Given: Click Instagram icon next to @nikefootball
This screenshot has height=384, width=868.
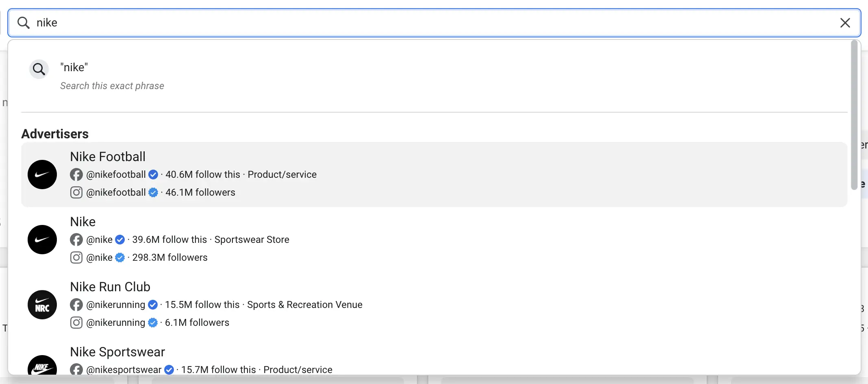Looking at the screenshot, I should 76,192.
